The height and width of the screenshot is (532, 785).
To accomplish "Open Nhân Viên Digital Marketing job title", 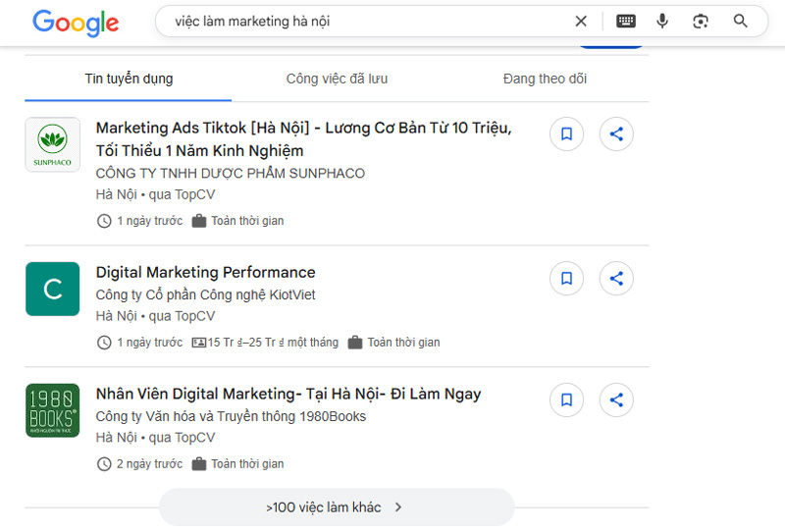I will point(288,394).
